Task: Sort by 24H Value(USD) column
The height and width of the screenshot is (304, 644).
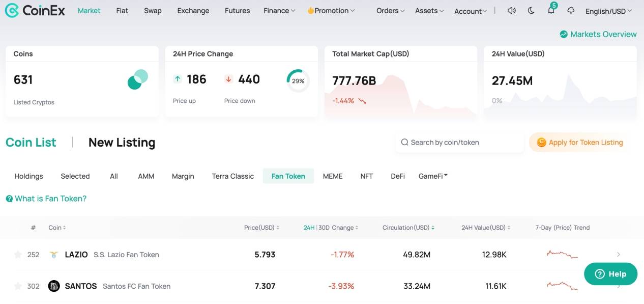Action: [486, 228]
